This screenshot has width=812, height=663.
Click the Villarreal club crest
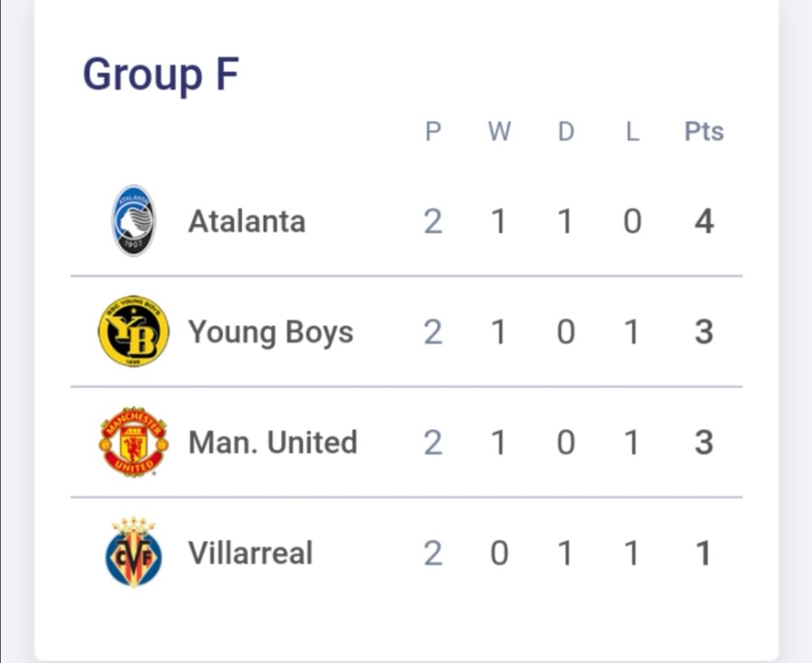click(133, 552)
